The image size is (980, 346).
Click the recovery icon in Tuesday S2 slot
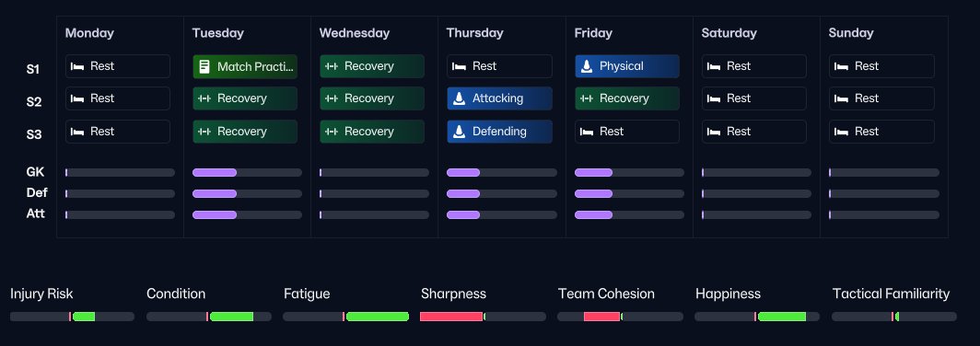pos(204,98)
